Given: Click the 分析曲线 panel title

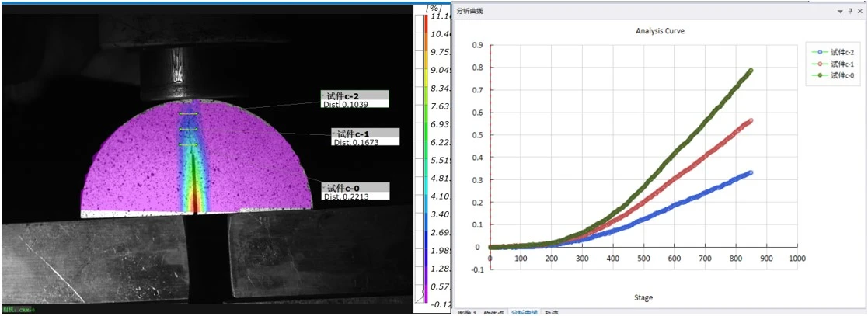Looking at the screenshot, I should point(470,11).
